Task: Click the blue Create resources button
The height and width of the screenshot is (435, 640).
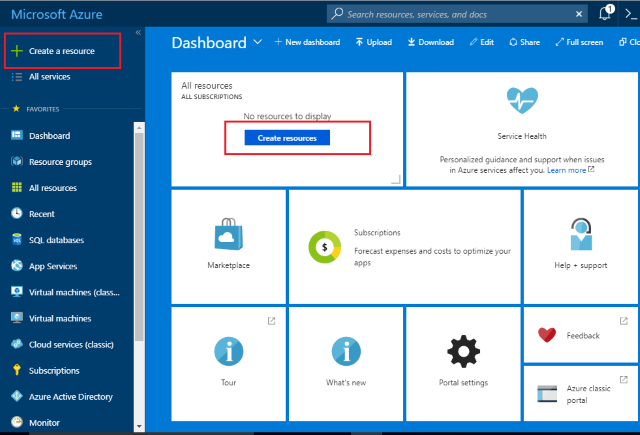Action: (287, 138)
